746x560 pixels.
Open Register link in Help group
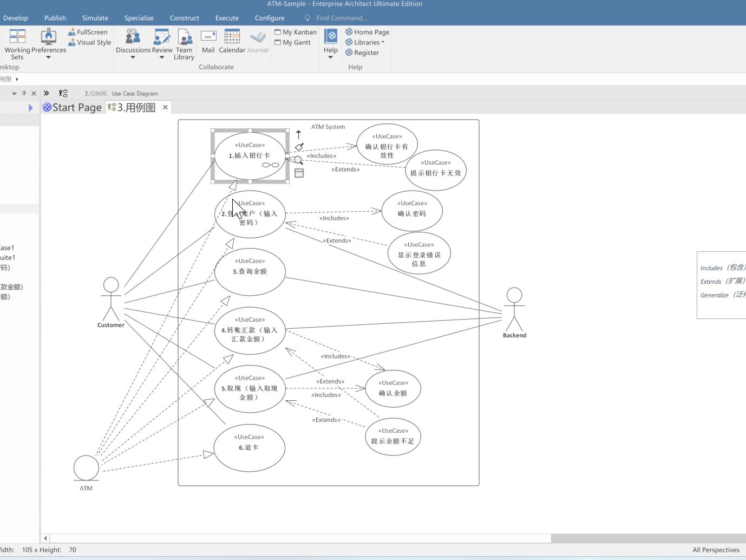point(362,53)
